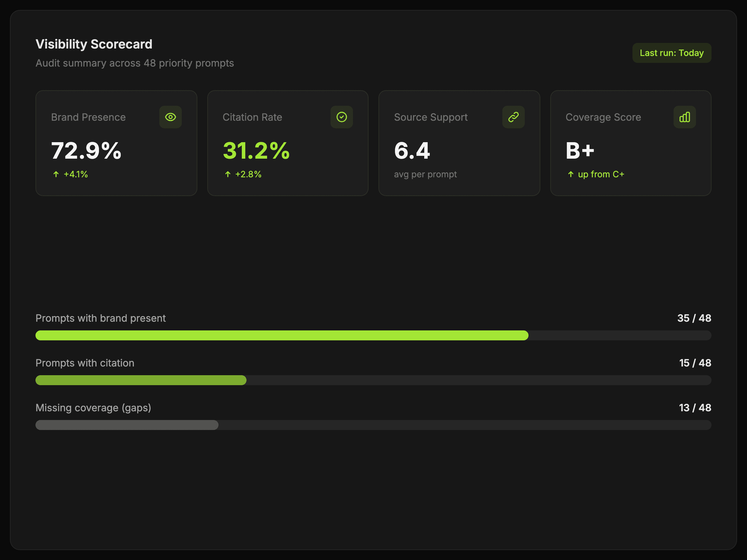Click the 6.4 Source Support value
Screen dimensions: 747x560
(412, 151)
